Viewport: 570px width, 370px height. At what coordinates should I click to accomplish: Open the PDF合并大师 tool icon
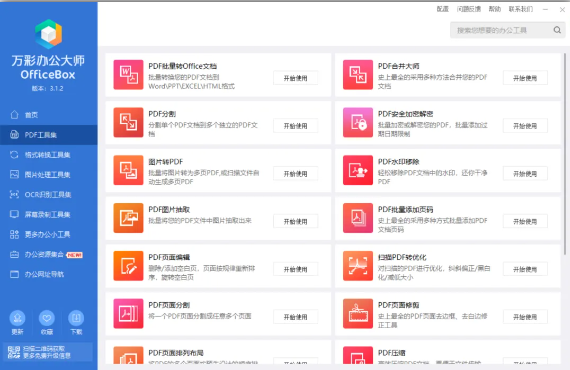tap(358, 75)
